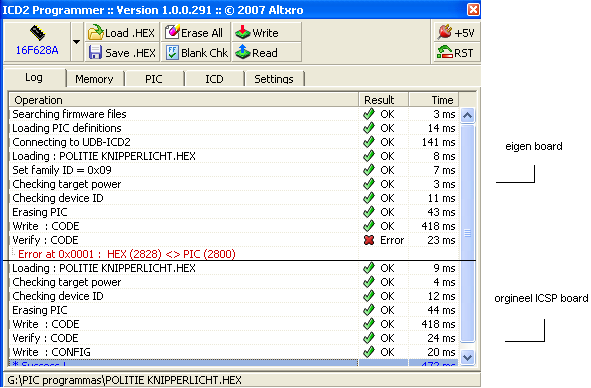Select the 'Searching firmware files' row
This screenshot has height=388, width=591.
(x=234, y=114)
